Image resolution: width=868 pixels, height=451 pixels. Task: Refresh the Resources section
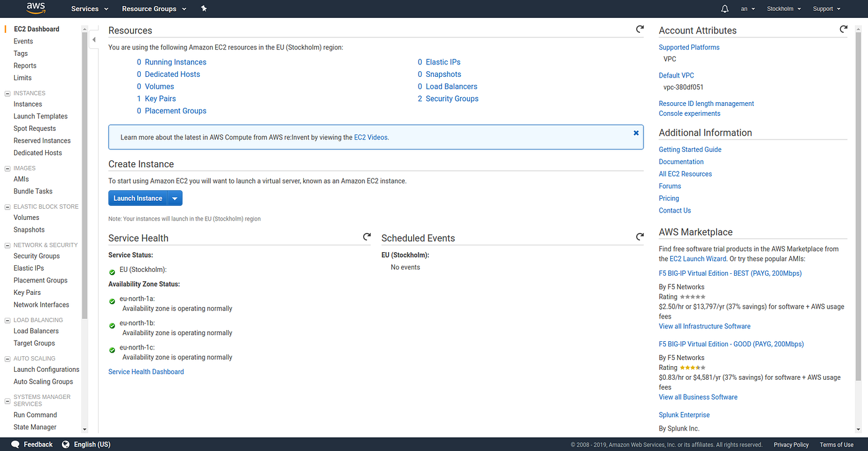click(640, 29)
